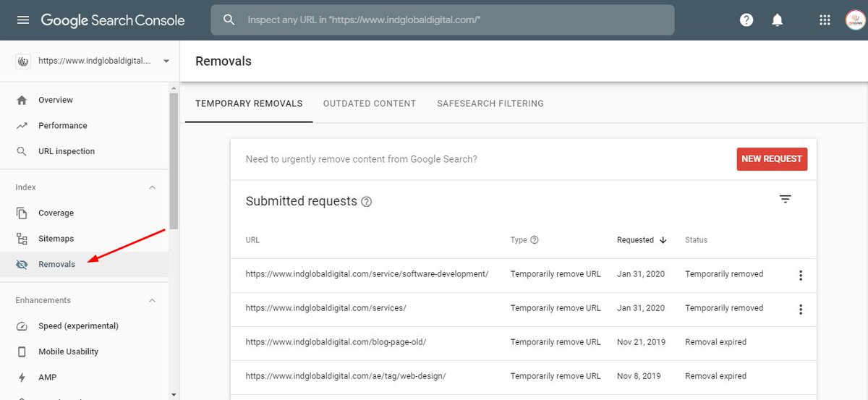Click the Coverage pages icon
The width and height of the screenshot is (868, 400).
coord(22,213)
